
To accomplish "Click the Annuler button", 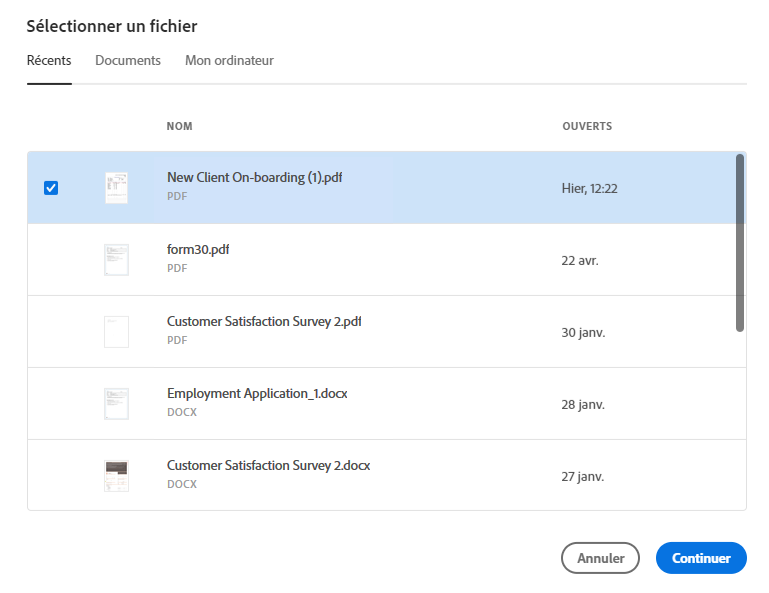I will [x=600, y=558].
